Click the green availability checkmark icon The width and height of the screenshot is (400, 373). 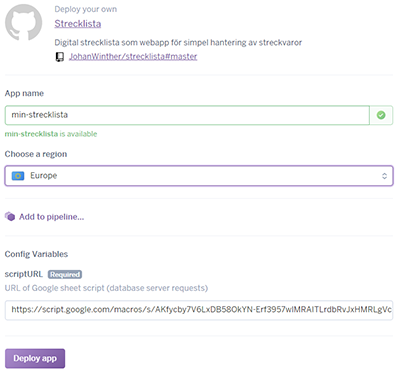(381, 115)
